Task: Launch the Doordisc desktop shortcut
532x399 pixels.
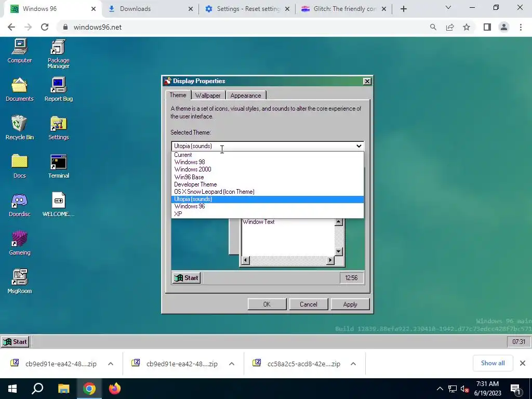Action: pyautogui.click(x=20, y=205)
